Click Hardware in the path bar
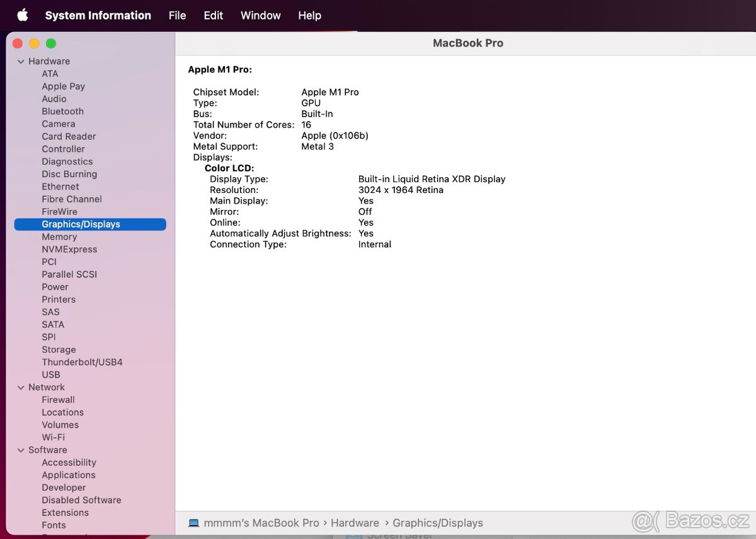This screenshot has height=539, width=756. coord(355,523)
